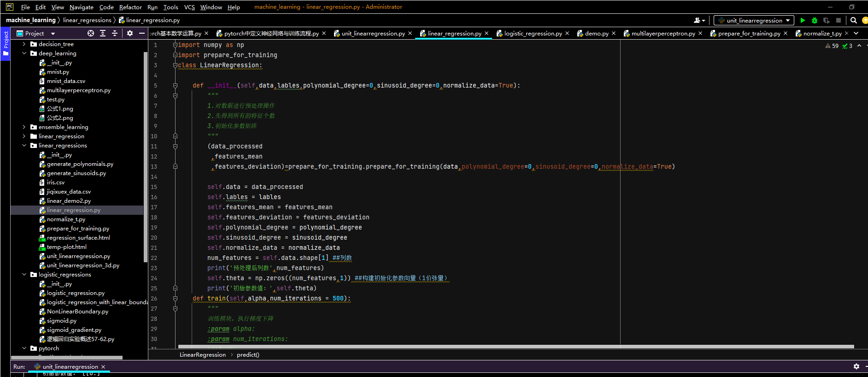Screen dimensions: 868x377
Task: Toggle fold for train method at line 26
Action: click(175, 298)
